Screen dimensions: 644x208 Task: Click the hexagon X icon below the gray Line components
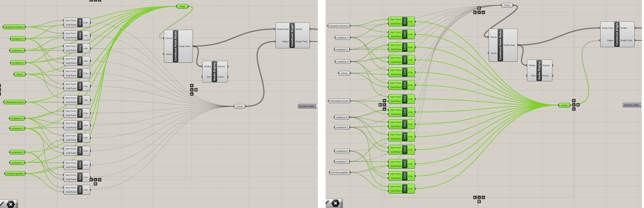click(11, 204)
